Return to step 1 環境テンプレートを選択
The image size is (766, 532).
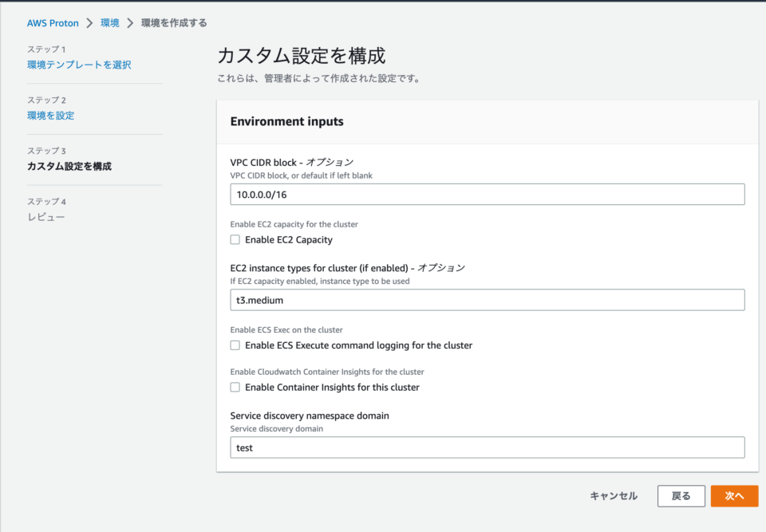tap(79, 65)
